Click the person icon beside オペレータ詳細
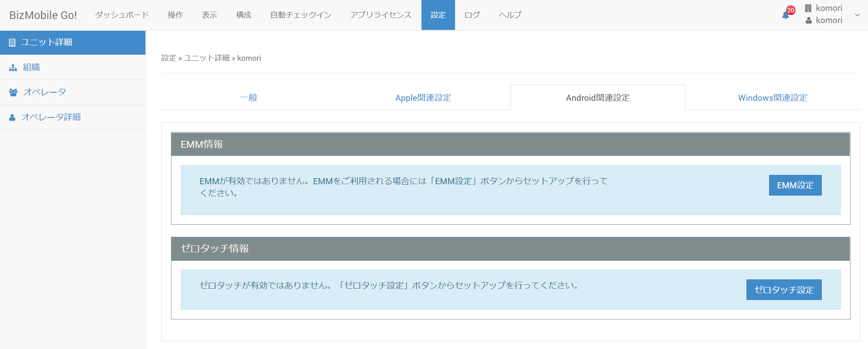The height and width of the screenshot is (349, 868). (x=12, y=117)
